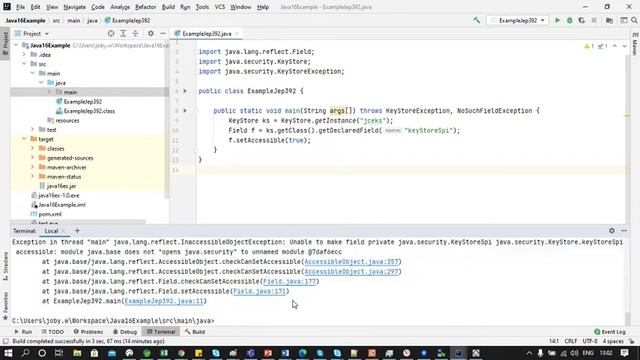Run ExampleJep392 with the green play button

click(x=557, y=20)
